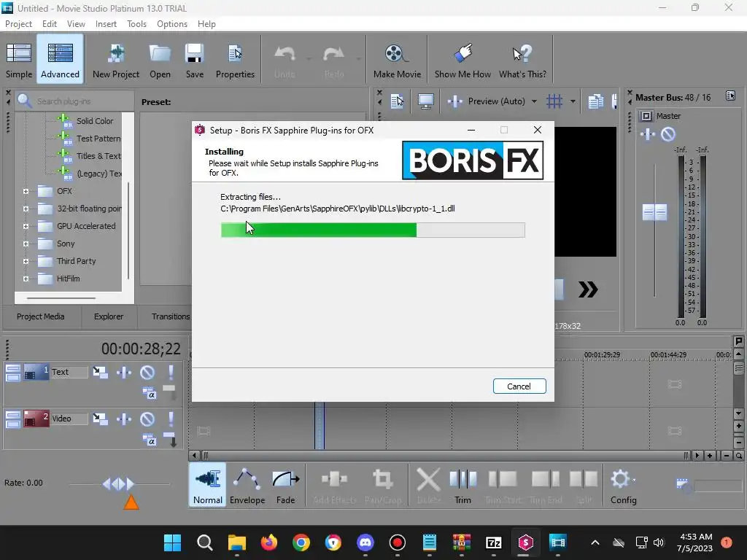Click the Open folder icon

click(160, 60)
